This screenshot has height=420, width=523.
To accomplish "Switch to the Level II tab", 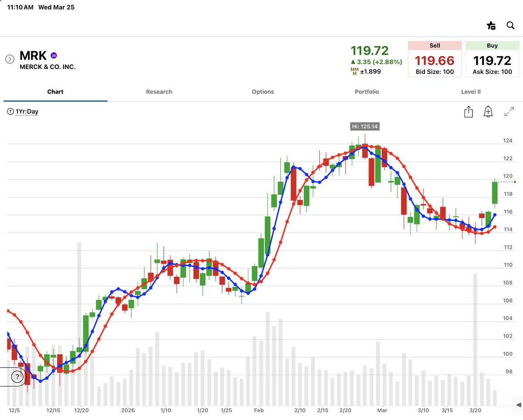I will (471, 92).
